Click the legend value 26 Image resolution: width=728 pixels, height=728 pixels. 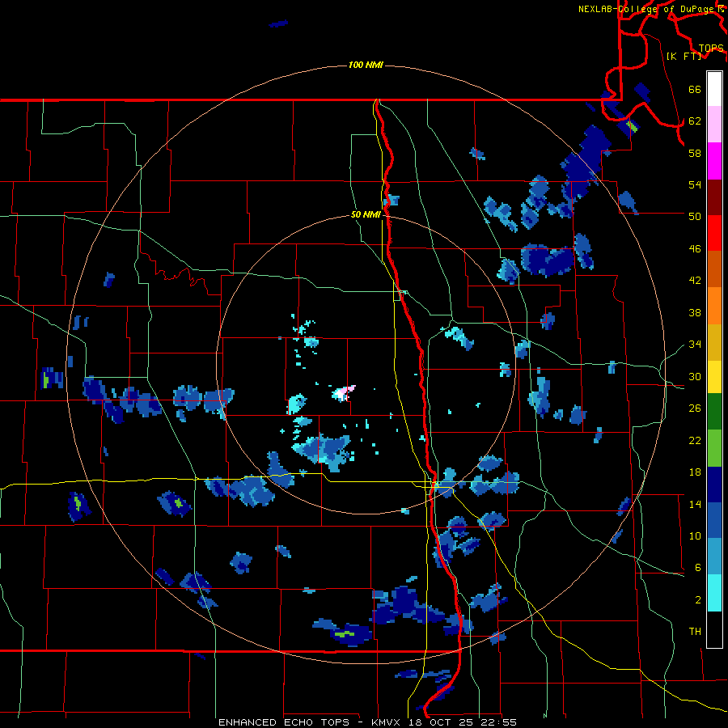coord(695,408)
